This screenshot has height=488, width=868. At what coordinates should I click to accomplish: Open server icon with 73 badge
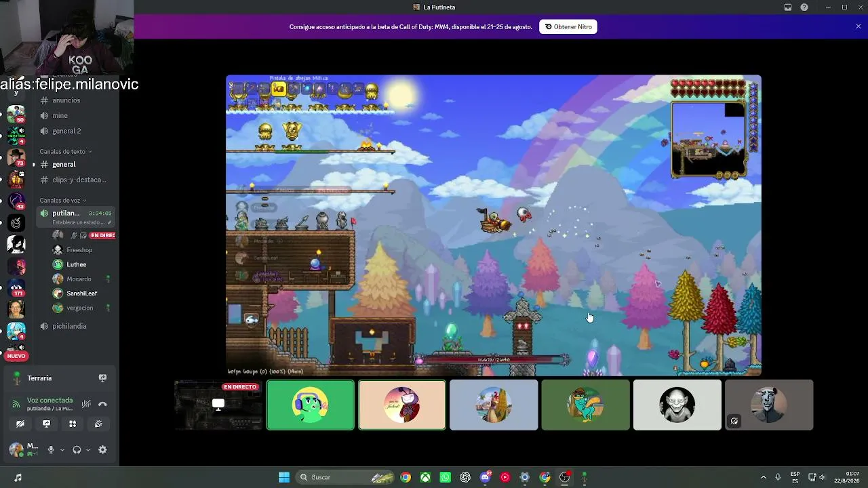[x=16, y=158]
